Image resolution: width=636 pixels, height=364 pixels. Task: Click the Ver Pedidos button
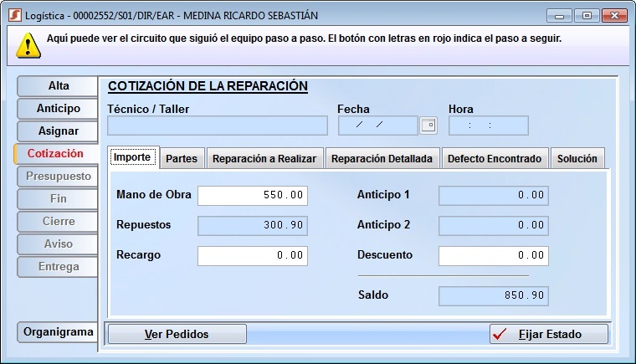click(x=177, y=334)
